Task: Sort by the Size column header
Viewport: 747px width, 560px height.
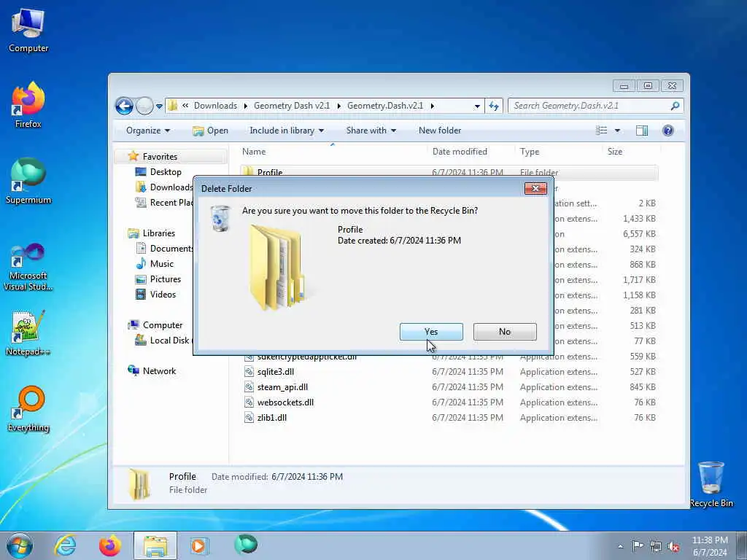Action: click(x=632, y=152)
